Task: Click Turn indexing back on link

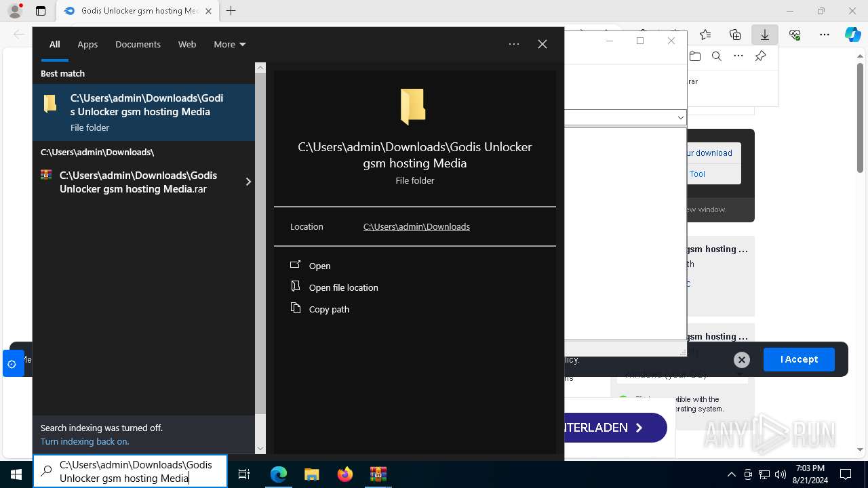Action: pos(85,441)
